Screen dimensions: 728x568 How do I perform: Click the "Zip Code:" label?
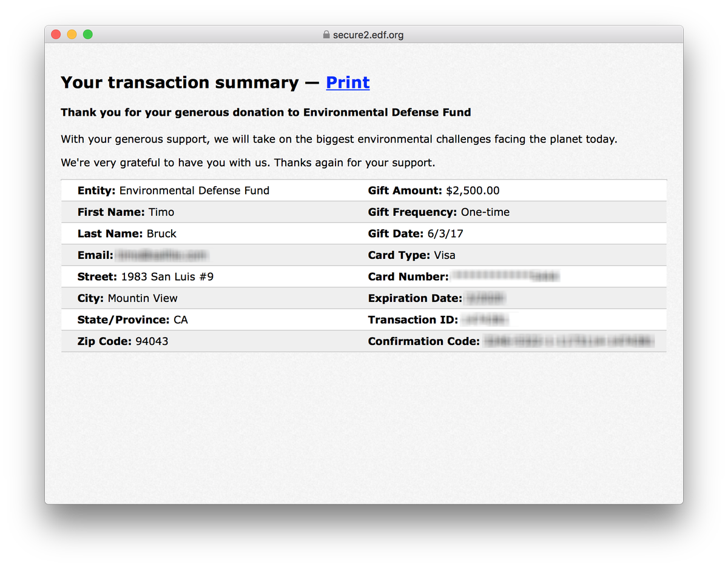coord(104,341)
